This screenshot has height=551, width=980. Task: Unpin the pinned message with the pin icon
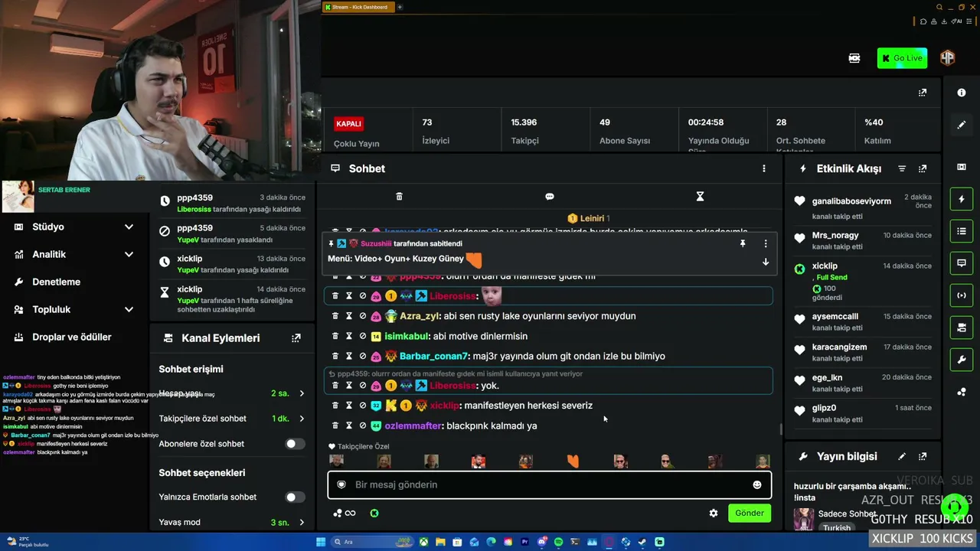742,243
